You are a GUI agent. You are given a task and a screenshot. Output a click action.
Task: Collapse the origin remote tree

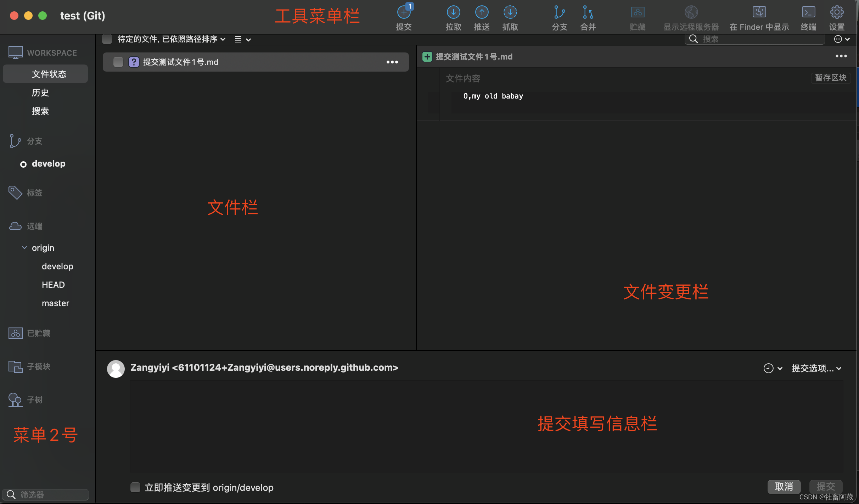[24, 248]
